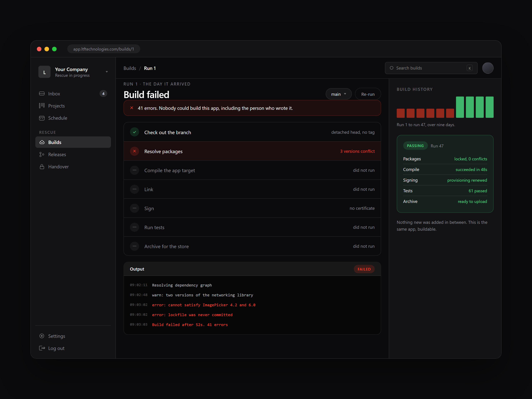Image resolution: width=532 pixels, height=399 pixels.
Task: Click the browser address bar URL
Action: 103,49
